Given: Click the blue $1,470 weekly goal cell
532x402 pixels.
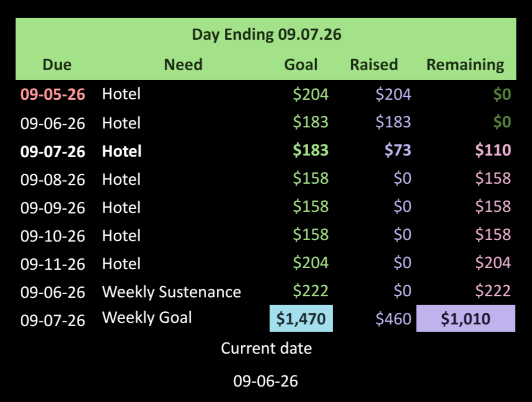Looking at the screenshot, I should coord(301,318).
